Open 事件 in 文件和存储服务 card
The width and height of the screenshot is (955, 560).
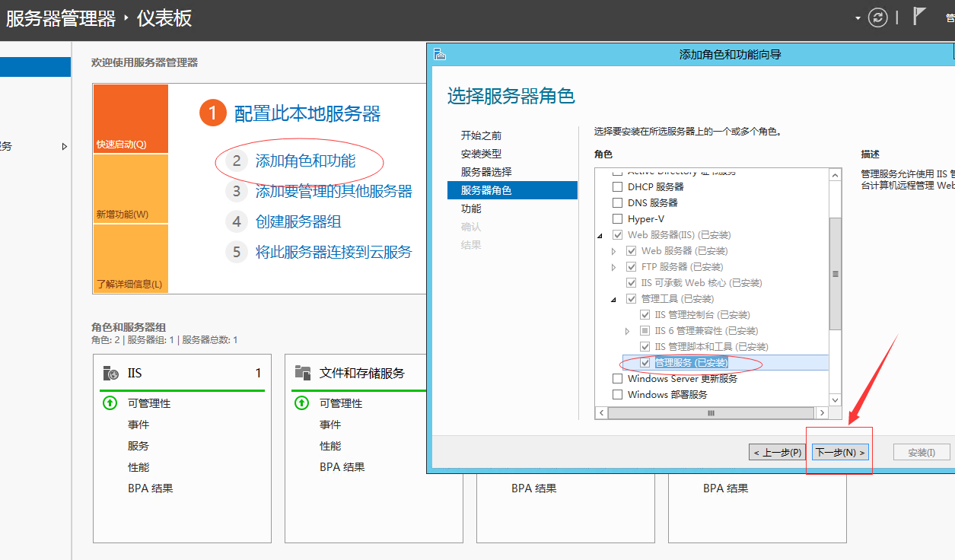tap(330, 425)
